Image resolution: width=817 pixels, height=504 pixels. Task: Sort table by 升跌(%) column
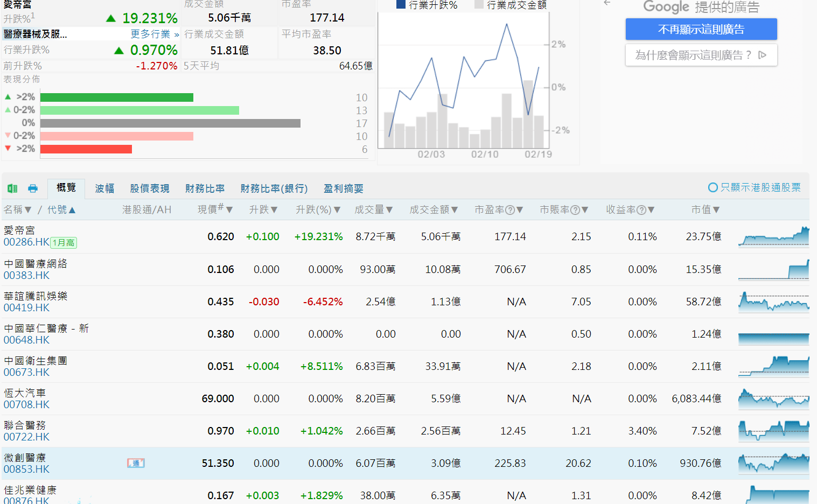pos(318,209)
